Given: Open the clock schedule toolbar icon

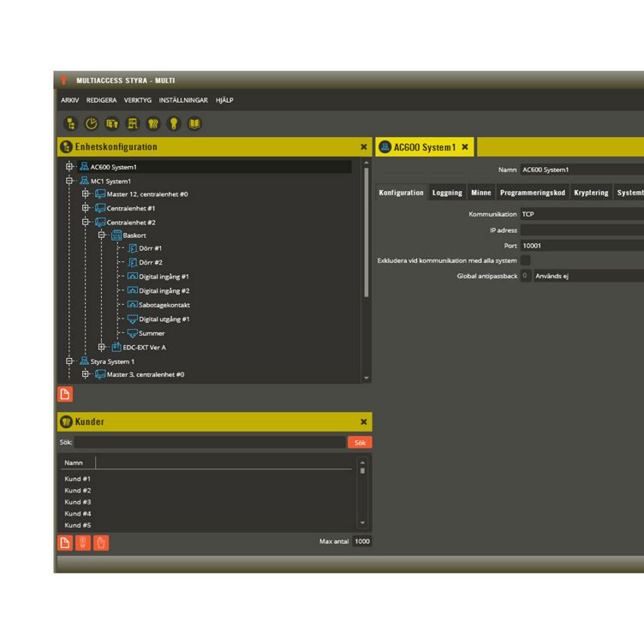Looking at the screenshot, I should pos(92,123).
